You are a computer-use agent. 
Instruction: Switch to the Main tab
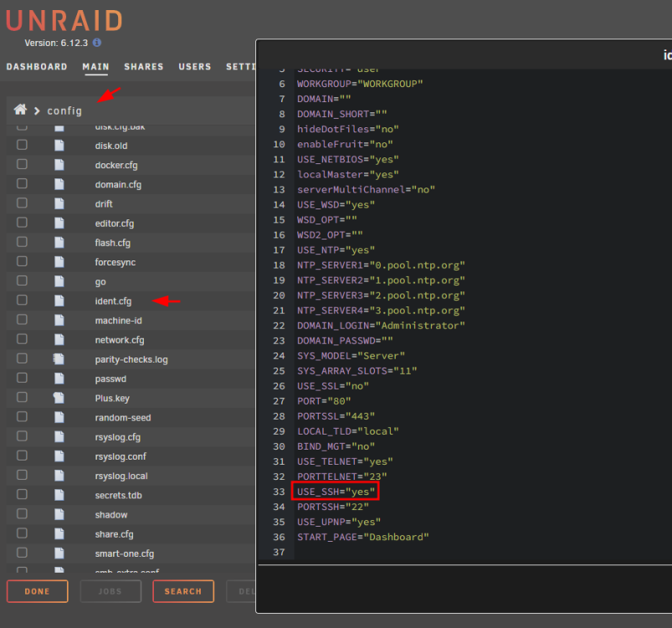[95, 67]
